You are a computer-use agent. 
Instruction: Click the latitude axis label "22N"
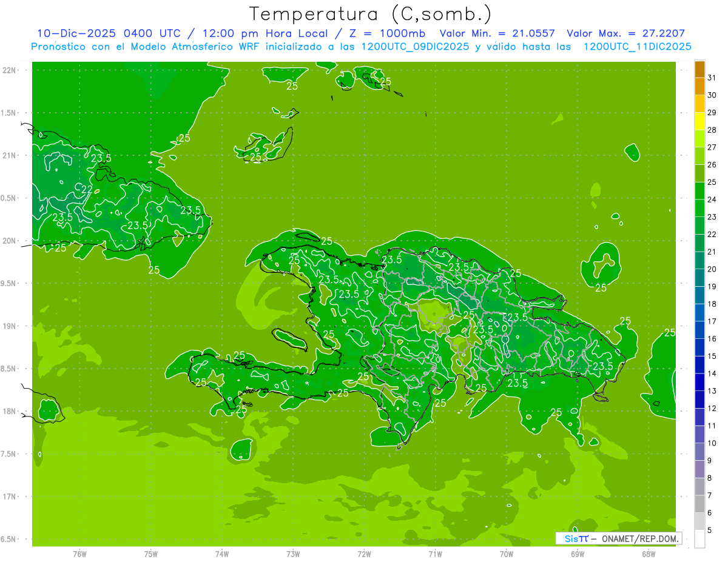pos(9,70)
